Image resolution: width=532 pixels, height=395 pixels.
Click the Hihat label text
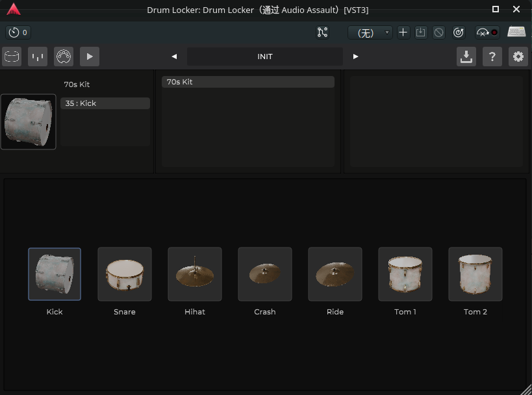195,312
